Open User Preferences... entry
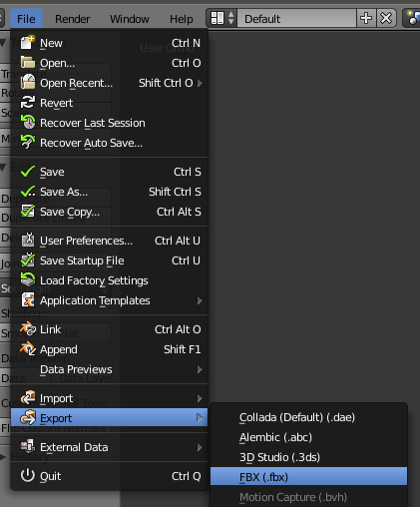Image resolution: width=420 pixels, height=507 pixels. coord(110,241)
